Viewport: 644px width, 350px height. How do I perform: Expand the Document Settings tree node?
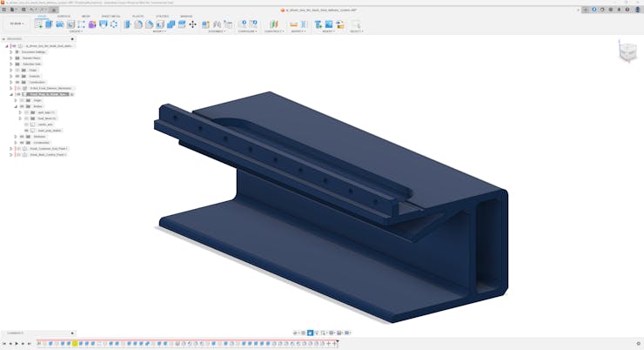coord(10,52)
